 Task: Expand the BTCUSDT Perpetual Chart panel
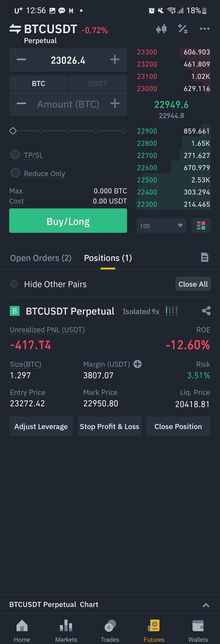coord(206,605)
